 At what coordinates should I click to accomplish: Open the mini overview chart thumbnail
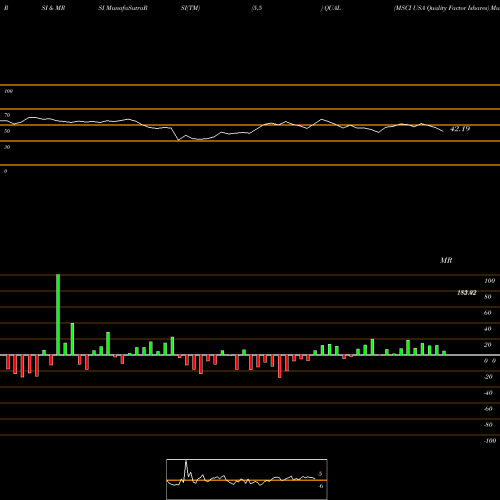tap(247, 479)
